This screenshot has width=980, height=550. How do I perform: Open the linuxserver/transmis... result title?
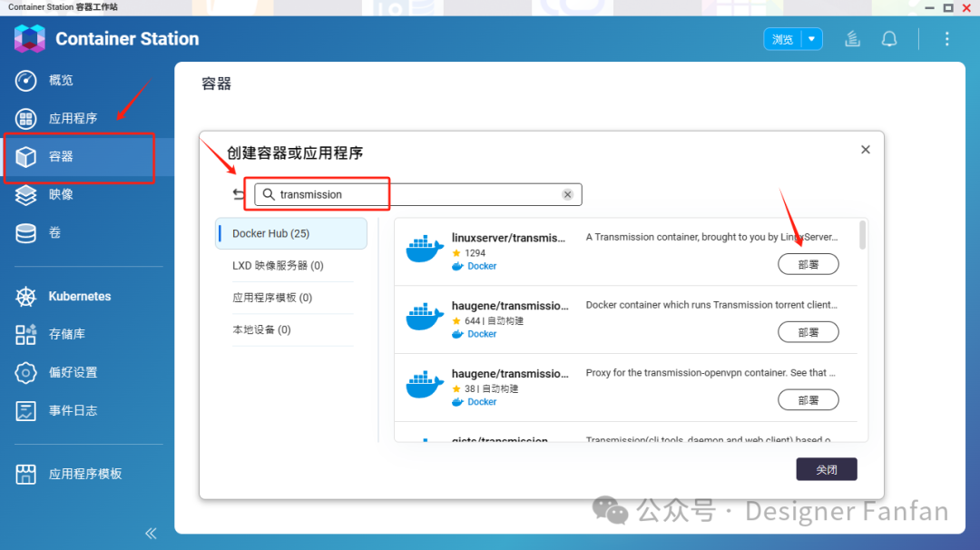point(508,238)
